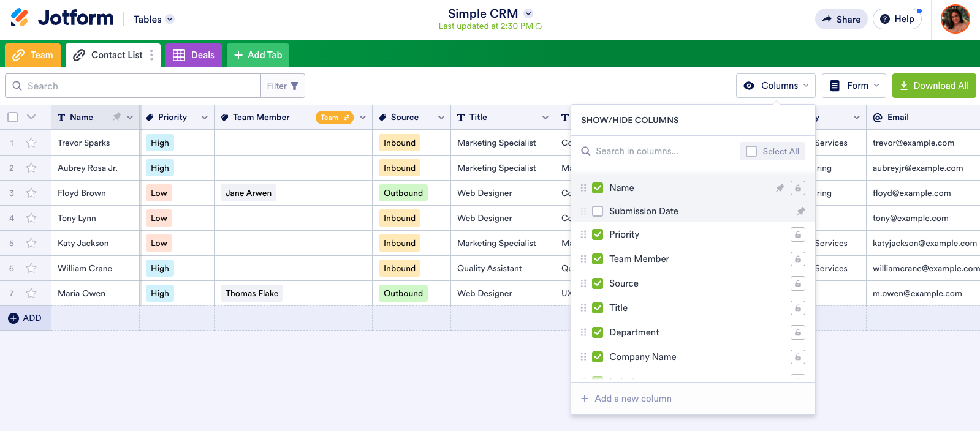Screen dimensions: 980x431
Task: Star the Trevor Sparks row
Action: [31, 143]
